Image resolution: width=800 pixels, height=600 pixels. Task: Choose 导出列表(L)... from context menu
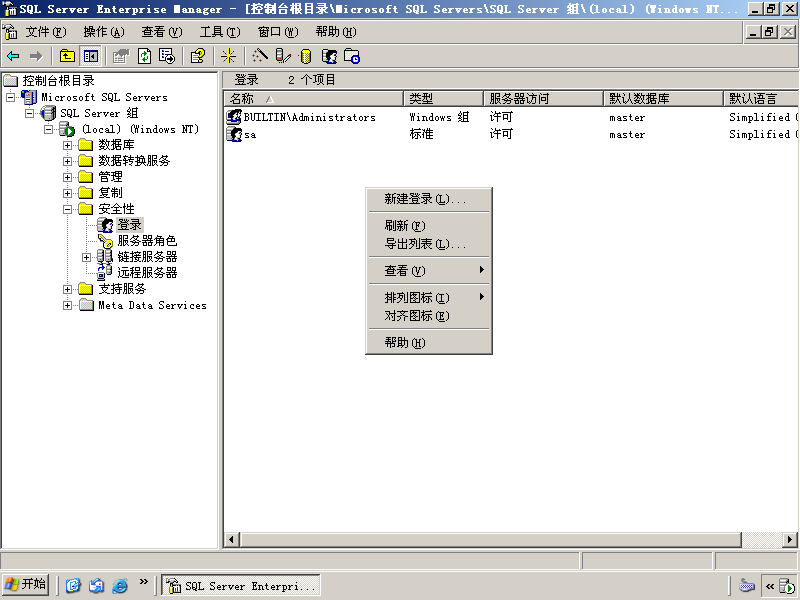(x=429, y=244)
